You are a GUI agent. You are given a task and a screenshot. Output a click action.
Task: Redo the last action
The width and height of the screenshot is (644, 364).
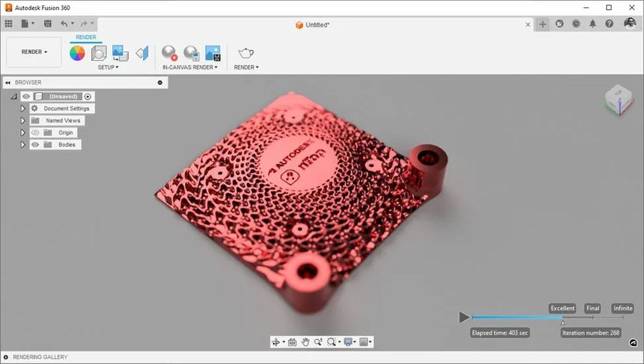point(84,24)
